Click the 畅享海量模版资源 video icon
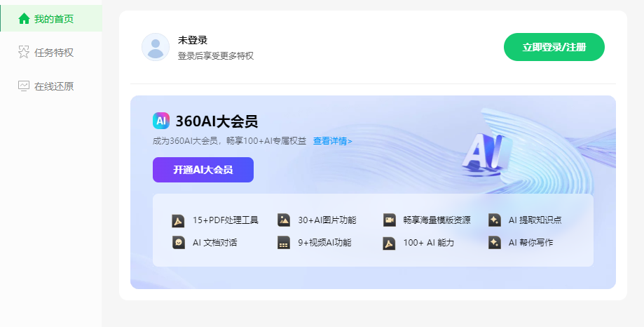Screen dimensions: 644x327 click(x=389, y=220)
